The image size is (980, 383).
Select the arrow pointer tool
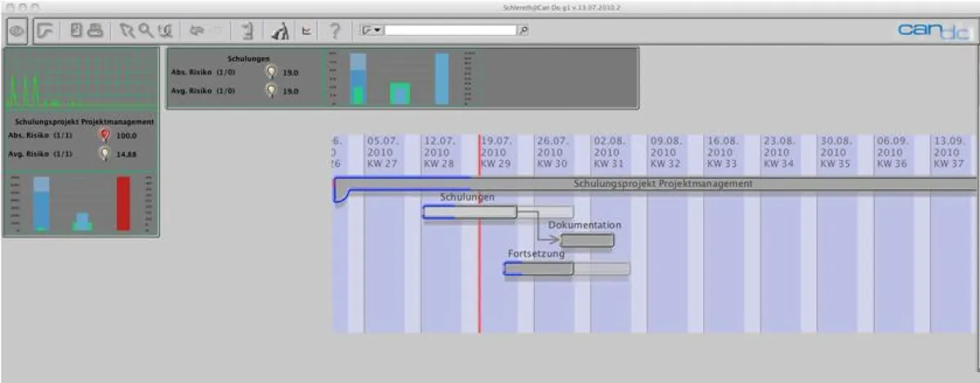127,31
